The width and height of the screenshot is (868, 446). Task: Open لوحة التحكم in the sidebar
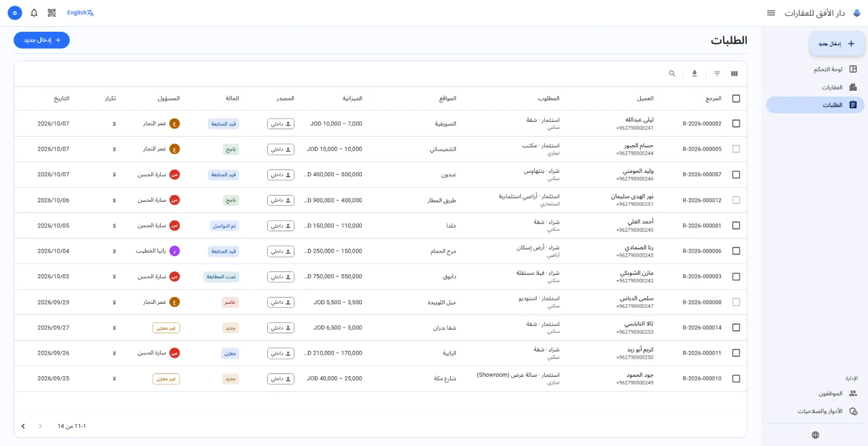point(815,69)
